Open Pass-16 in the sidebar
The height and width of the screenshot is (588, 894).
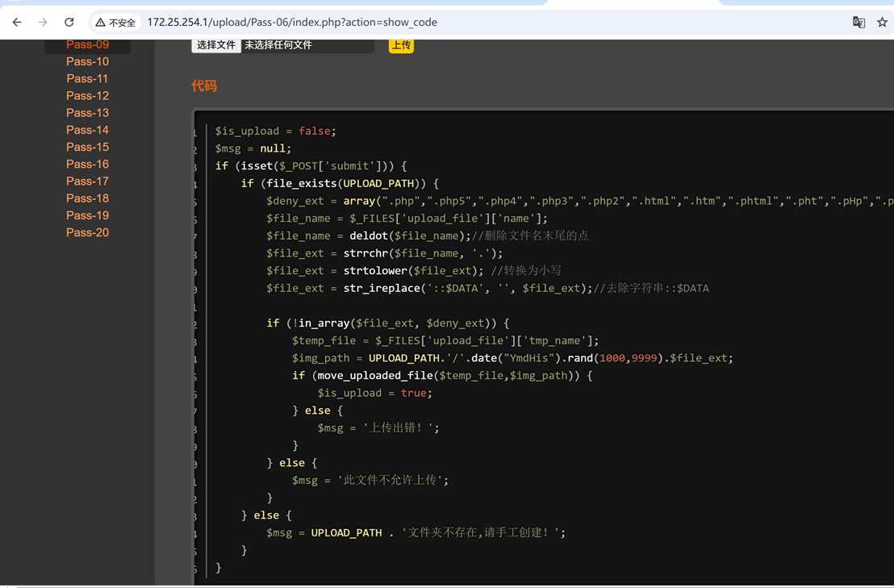pos(87,164)
